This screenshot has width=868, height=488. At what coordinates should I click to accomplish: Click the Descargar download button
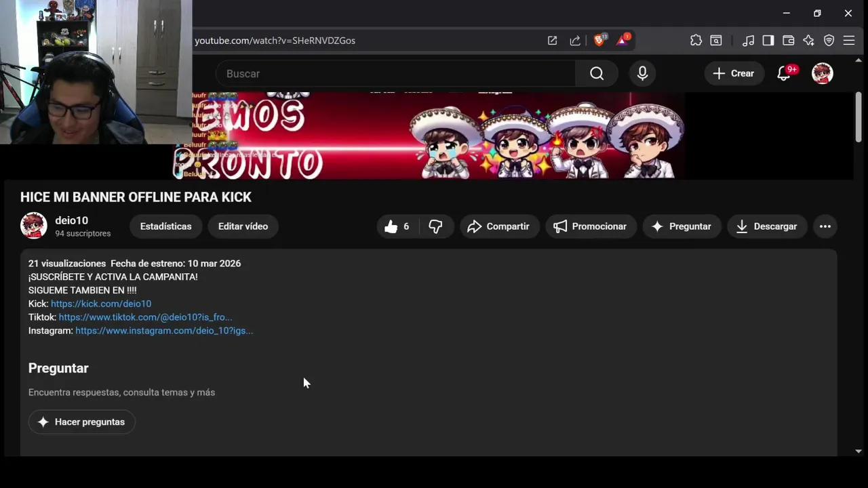[767, 226]
